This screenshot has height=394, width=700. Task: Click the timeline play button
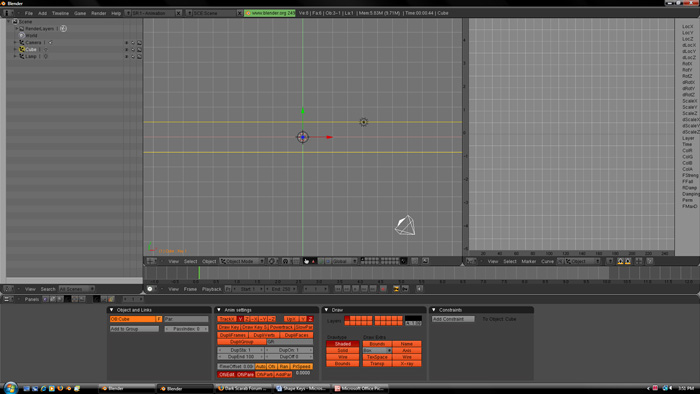(x=356, y=289)
